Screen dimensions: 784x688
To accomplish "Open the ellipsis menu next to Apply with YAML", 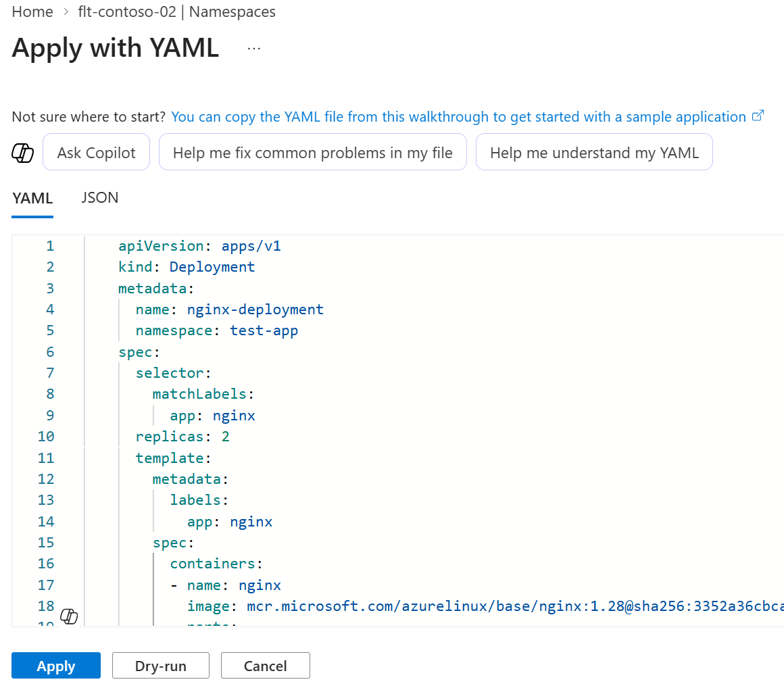I will coord(254,49).
